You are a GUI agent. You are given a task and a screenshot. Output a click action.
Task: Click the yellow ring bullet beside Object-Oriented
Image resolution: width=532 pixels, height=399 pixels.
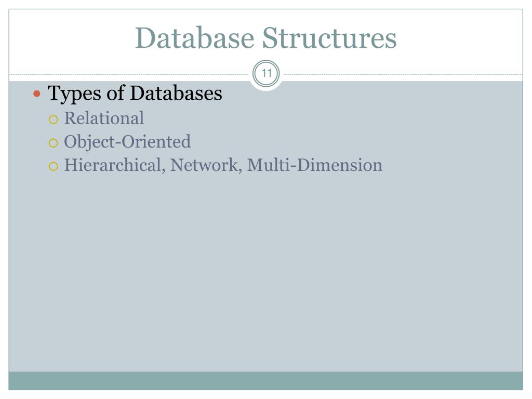tap(54, 143)
